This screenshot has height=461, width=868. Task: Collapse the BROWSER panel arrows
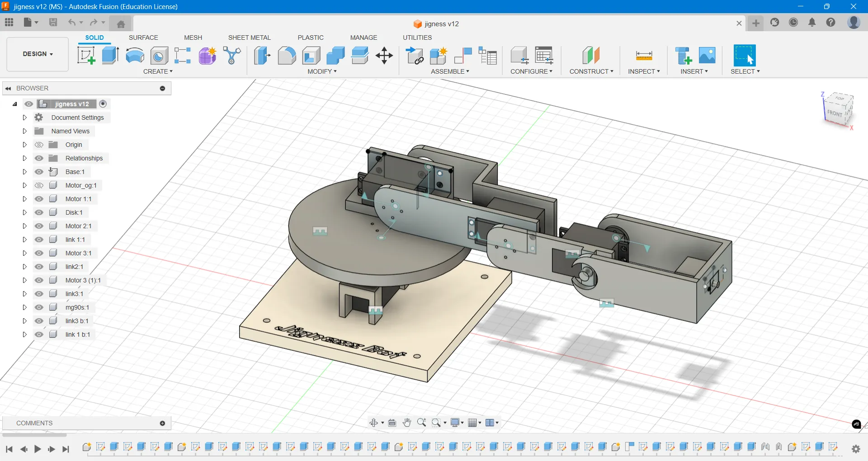8,88
